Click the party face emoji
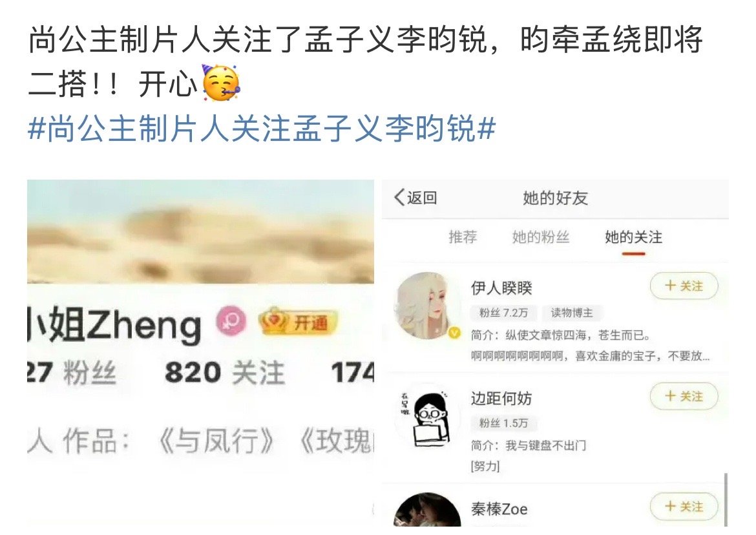The image size is (756, 535). 220,83
